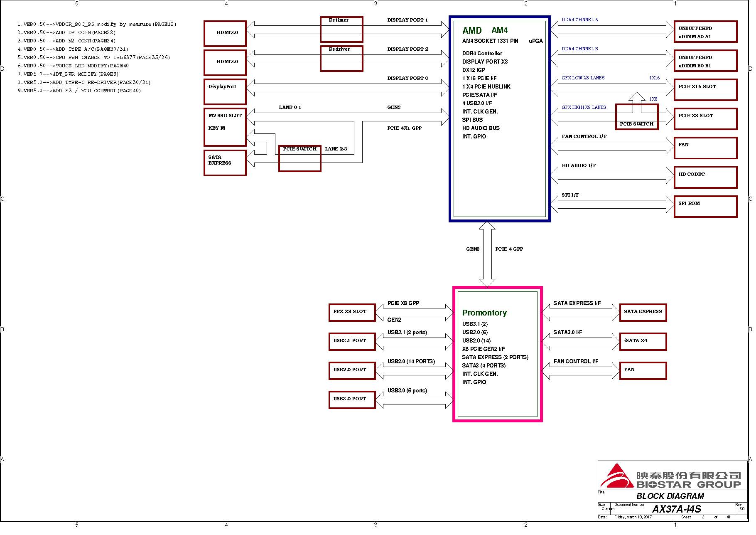Viewport: 756px width, 535px height.
Task: Click the BLOCK DIAGRAM title field
Action: (670, 496)
